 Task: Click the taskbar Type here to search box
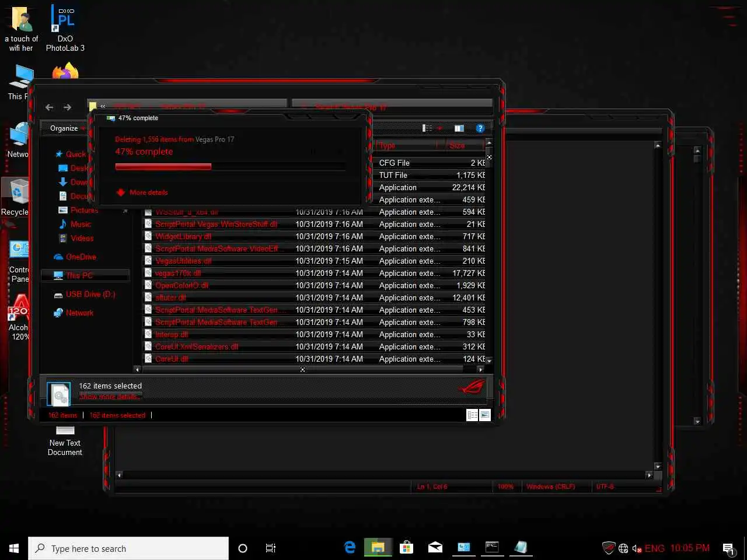(128, 548)
